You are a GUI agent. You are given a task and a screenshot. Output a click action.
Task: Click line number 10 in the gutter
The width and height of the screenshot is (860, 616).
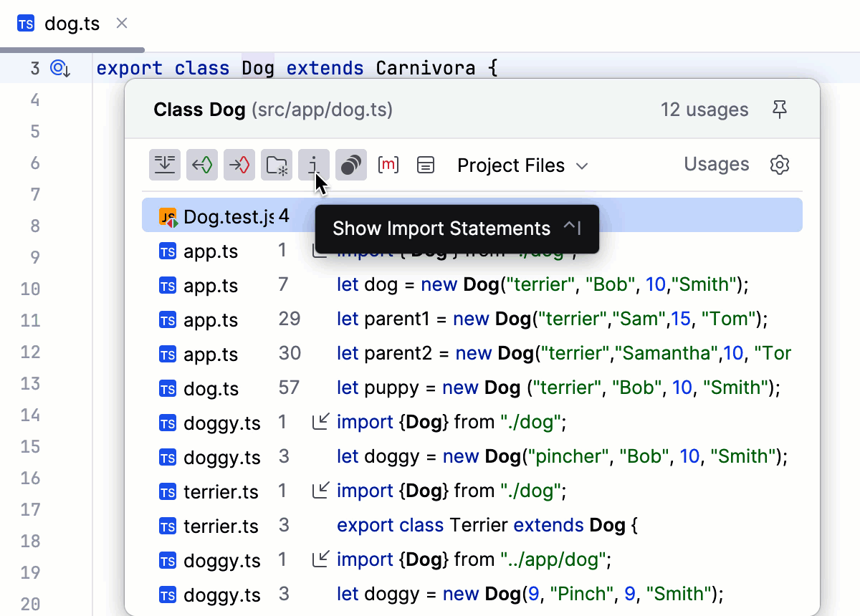click(30, 289)
